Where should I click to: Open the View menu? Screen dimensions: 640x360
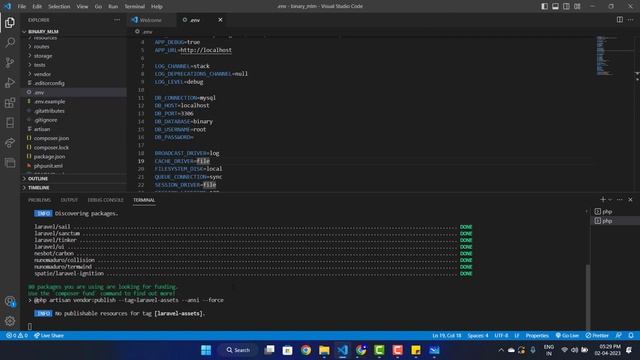[x=82, y=7]
